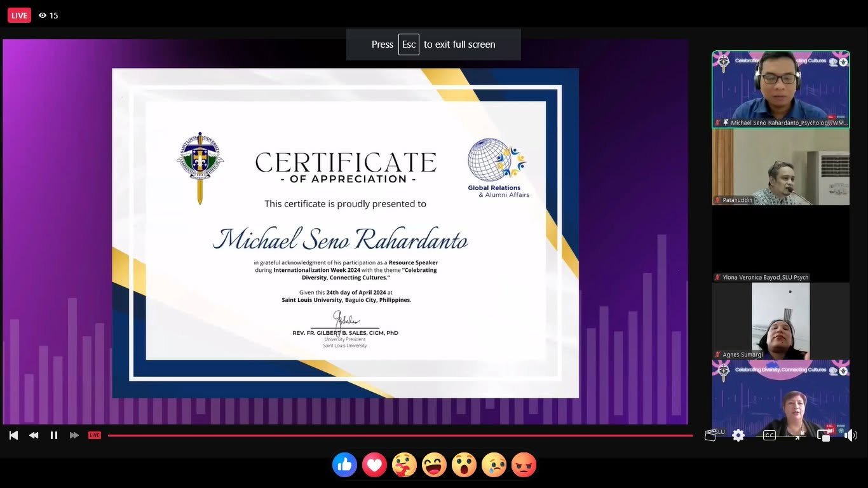Viewport: 868px width, 488px height.
Task: Click the Saint Louis University seal on the certificate
Action: pos(200,168)
